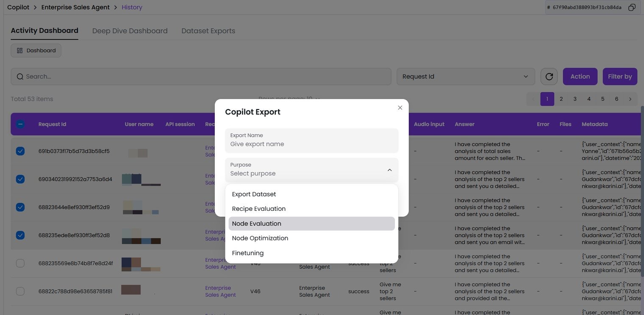Image resolution: width=644 pixels, height=315 pixels.
Task: Uncheck row 691b0373f17b5d73d3b58cf5
Action: tap(20, 151)
